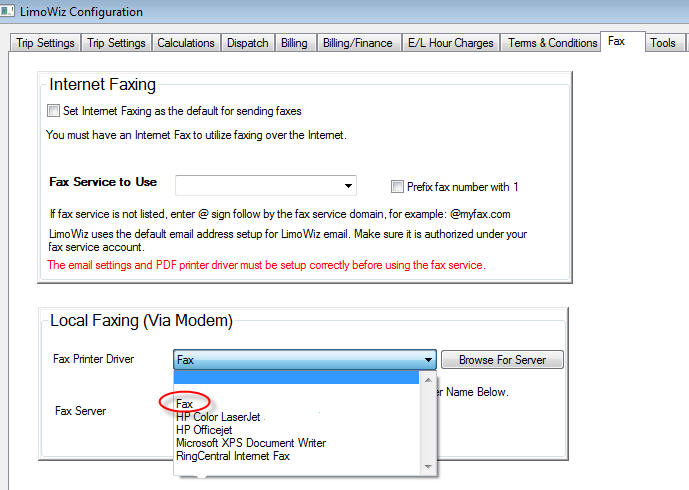Click the red PDF printer driver warning text
Viewport: 689px width, 490px height.
pyautogui.click(x=266, y=265)
